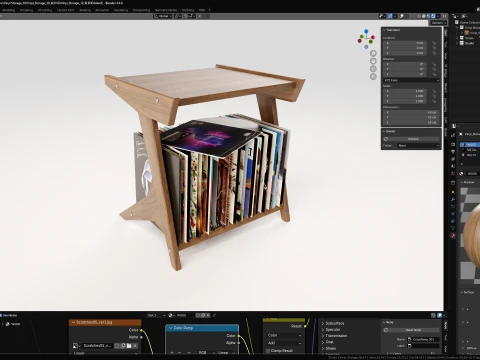Open the Object Constraints properties tab
The width and height of the screenshot is (480, 360).
[x=453, y=221]
